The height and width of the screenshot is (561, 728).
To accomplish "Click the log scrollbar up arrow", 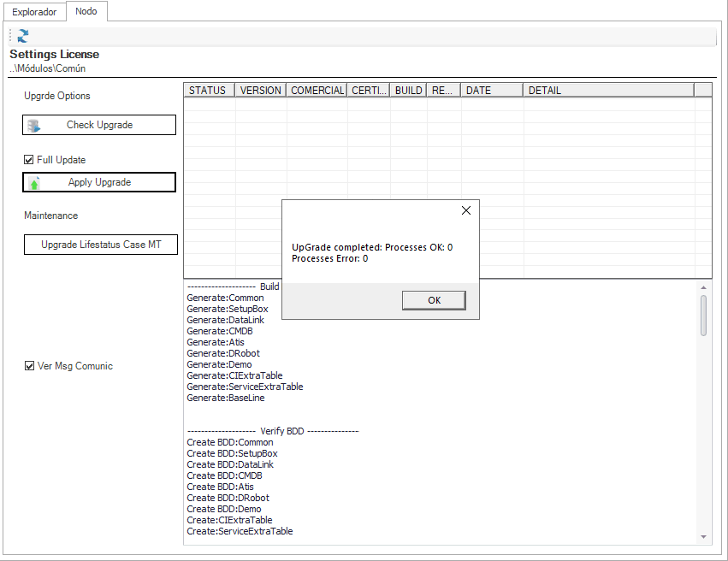I will click(703, 287).
